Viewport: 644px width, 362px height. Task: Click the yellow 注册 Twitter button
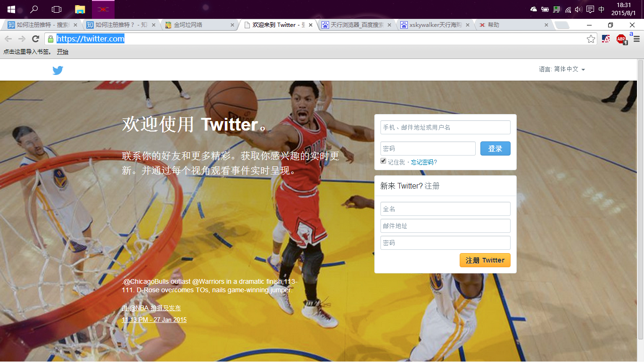tap(485, 260)
